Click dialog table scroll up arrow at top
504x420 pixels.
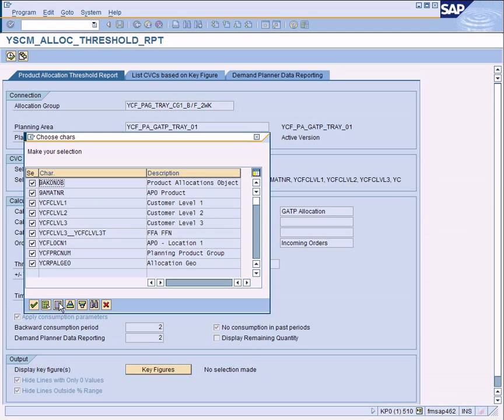(x=256, y=183)
